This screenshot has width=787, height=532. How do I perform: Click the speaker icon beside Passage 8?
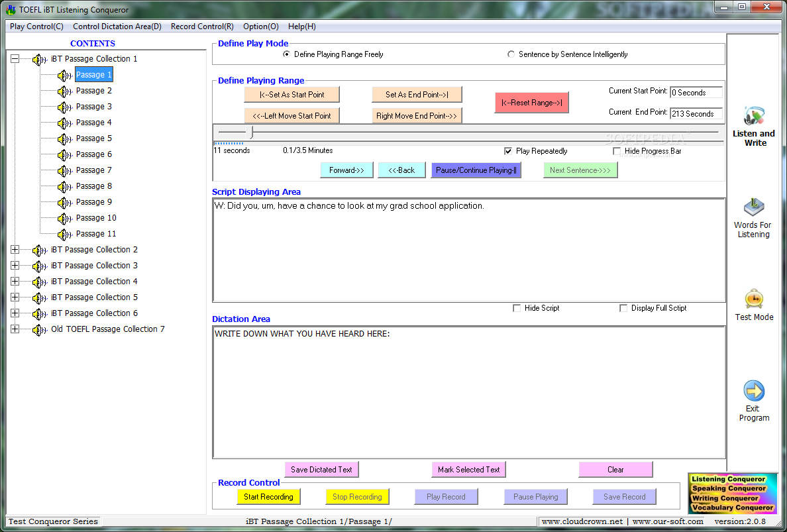pos(65,187)
